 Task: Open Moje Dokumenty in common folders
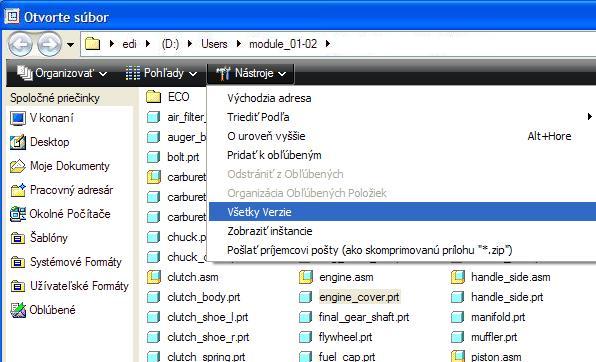pyautogui.click(x=60, y=166)
